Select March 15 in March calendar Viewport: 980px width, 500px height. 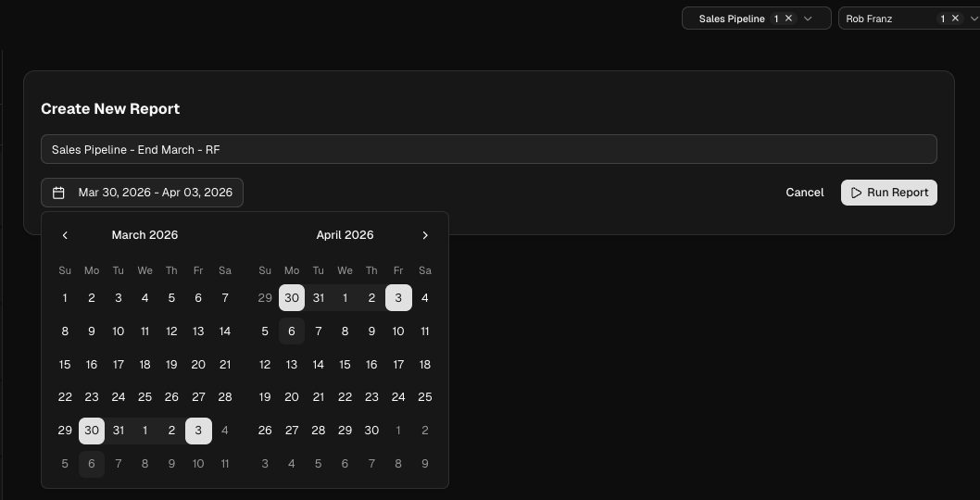click(65, 365)
